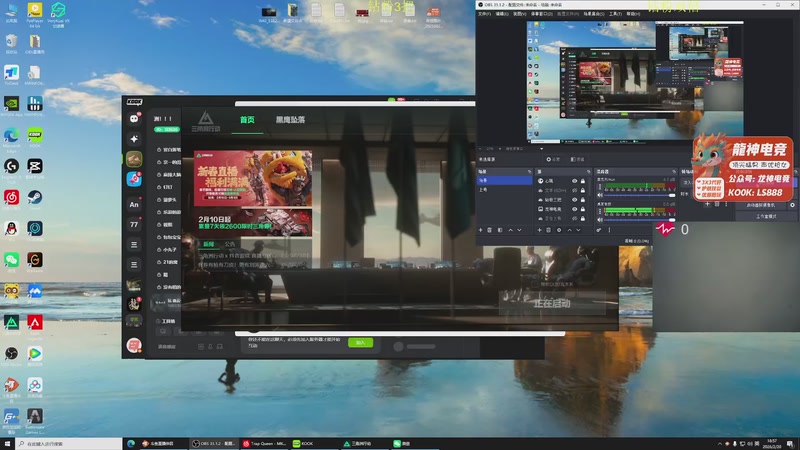Toggle lock of the 龙神电竞 source
800x450 pixels.
[583, 209]
